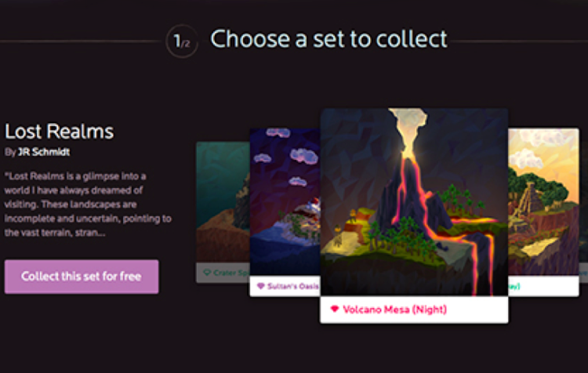Screen dimensions: 588x373
Task: Expand the truncated description ending in 'stran...'
Action: 93,233
